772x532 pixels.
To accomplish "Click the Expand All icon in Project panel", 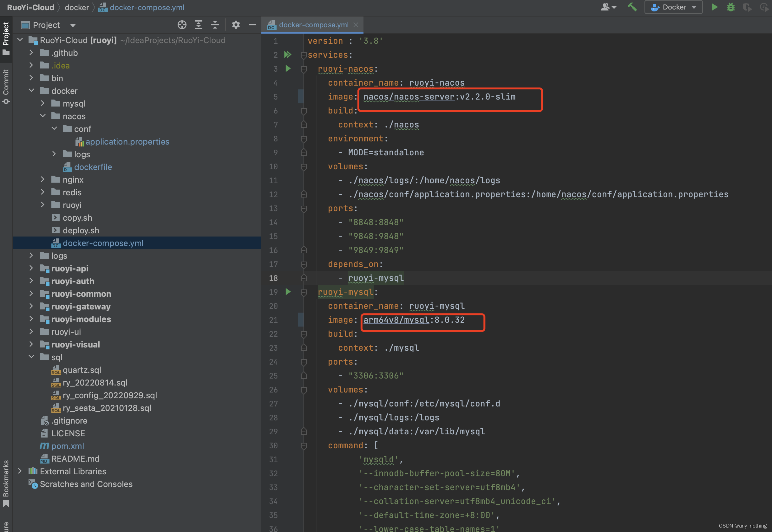I will 199,25.
